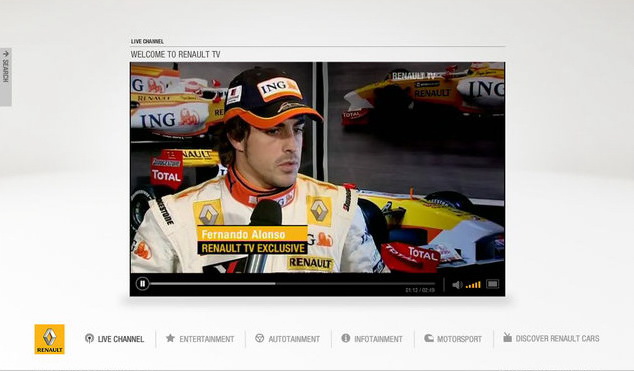Image resolution: width=634 pixels, height=371 pixels.
Task: Seek along the video progress bar
Action: pyautogui.click(x=293, y=284)
